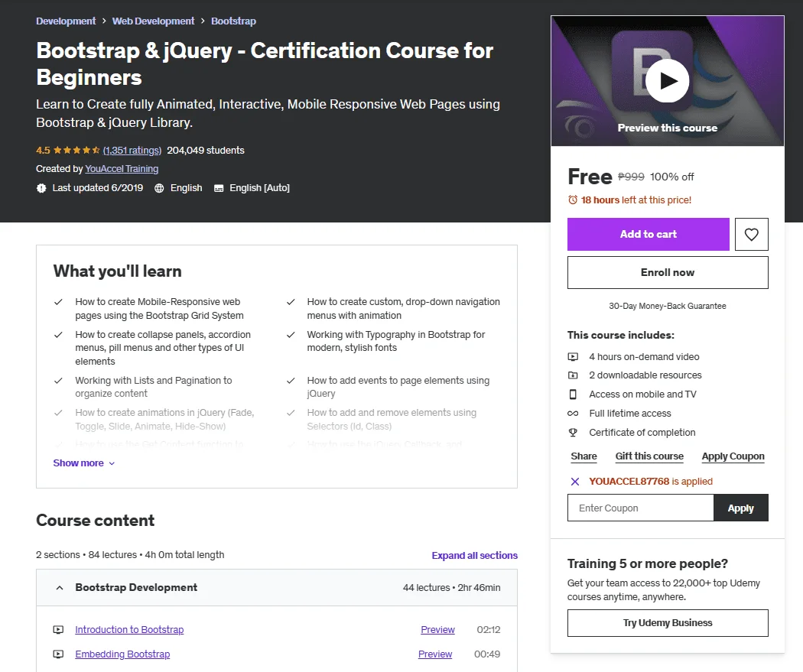Add course to wishlist heart icon
Image resolution: width=803 pixels, height=672 pixels.
tap(751, 235)
